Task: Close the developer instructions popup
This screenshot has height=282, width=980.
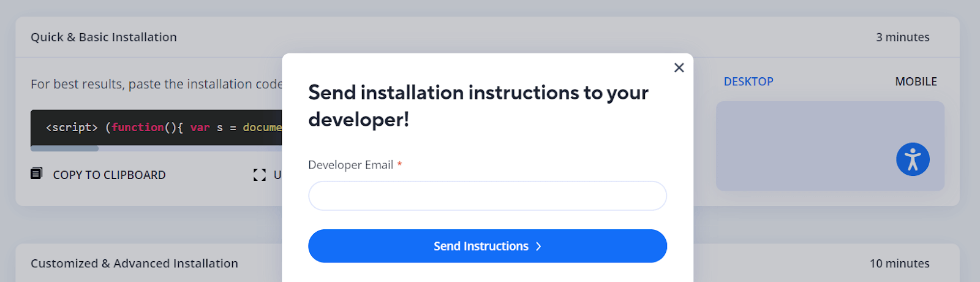Action: pyautogui.click(x=679, y=67)
